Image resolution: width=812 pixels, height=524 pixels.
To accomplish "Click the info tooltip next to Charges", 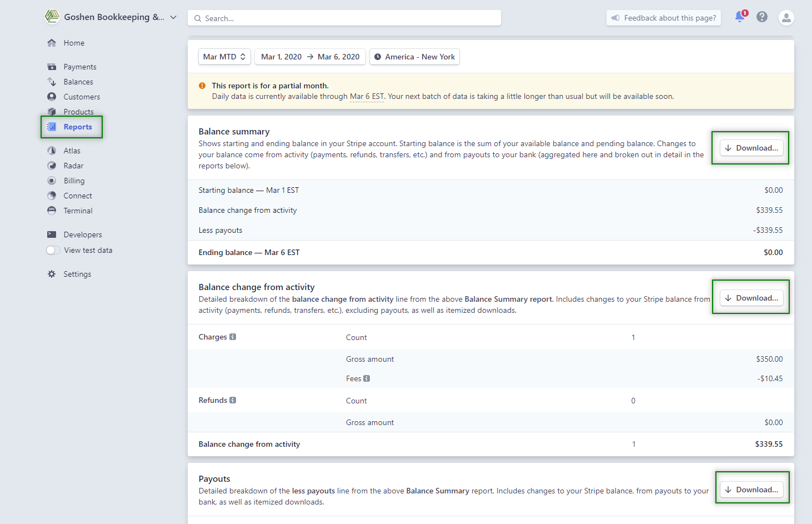I will point(233,336).
